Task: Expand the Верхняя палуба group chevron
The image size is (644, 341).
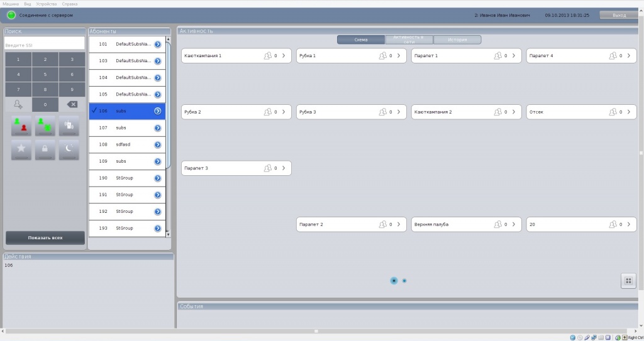Action: (x=514, y=224)
